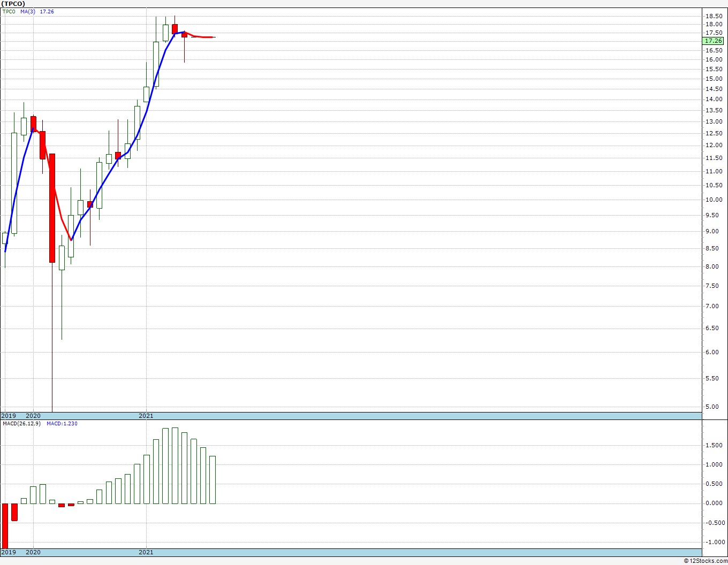Select the last red candlestick on price chart
Screen dimensions: 728x565
(x=184, y=35)
